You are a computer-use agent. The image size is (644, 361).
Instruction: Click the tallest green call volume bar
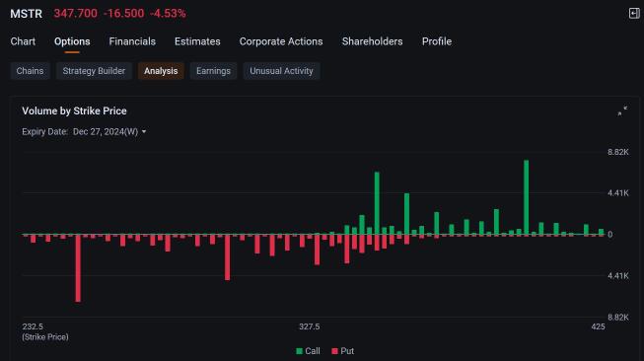(526, 197)
